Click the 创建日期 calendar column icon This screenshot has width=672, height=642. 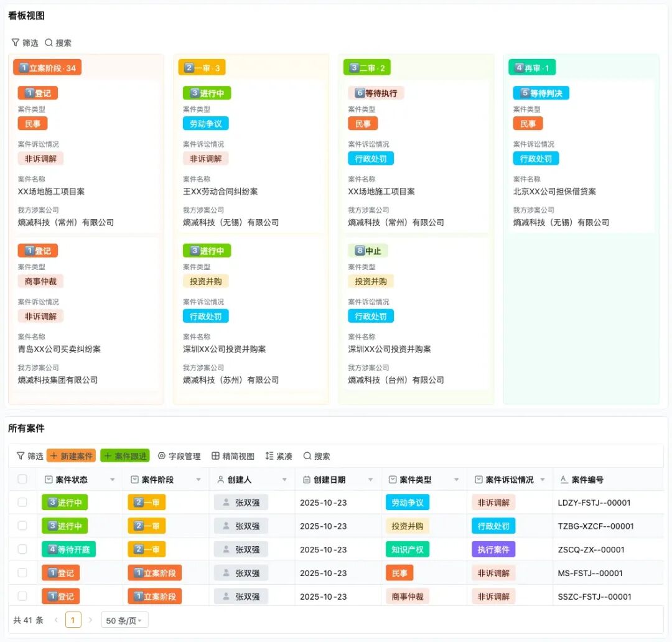point(306,480)
